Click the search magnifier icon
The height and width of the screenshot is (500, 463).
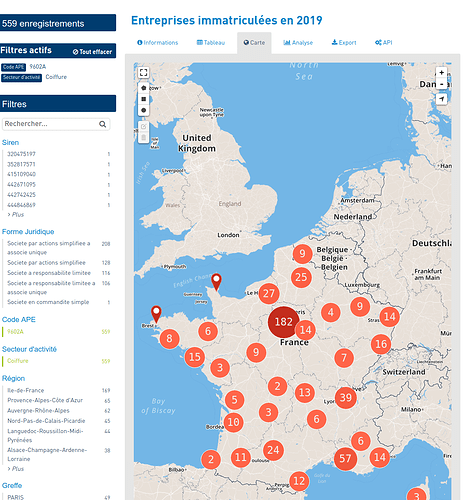(x=103, y=124)
